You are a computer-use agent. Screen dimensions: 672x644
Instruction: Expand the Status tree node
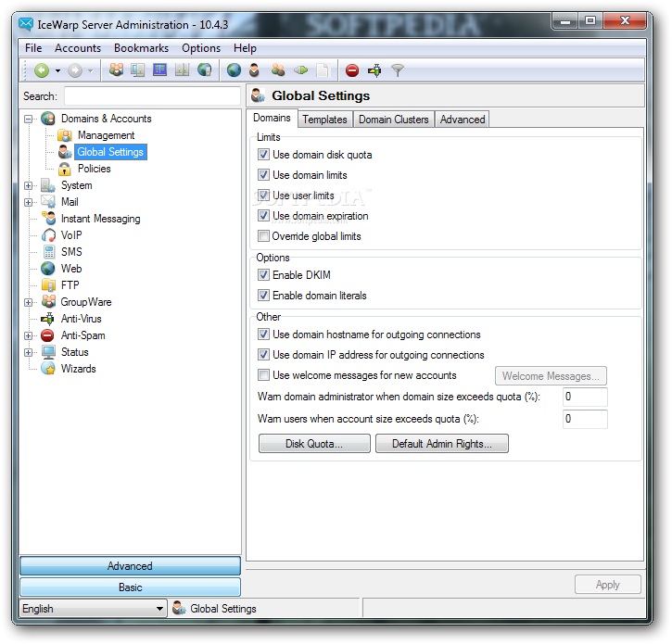(29, 353)
